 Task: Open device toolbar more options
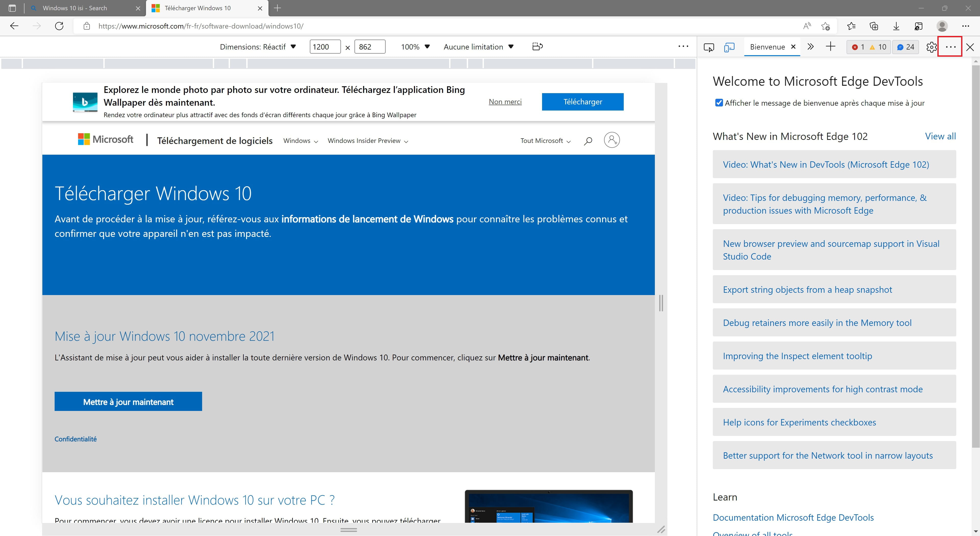683,46
